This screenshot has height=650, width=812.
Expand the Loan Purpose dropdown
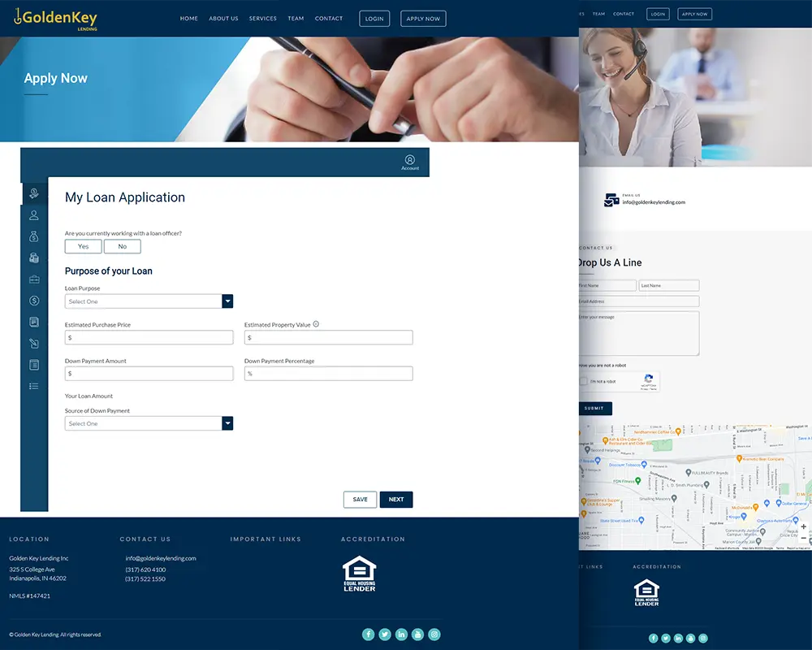tap(149, 301)
